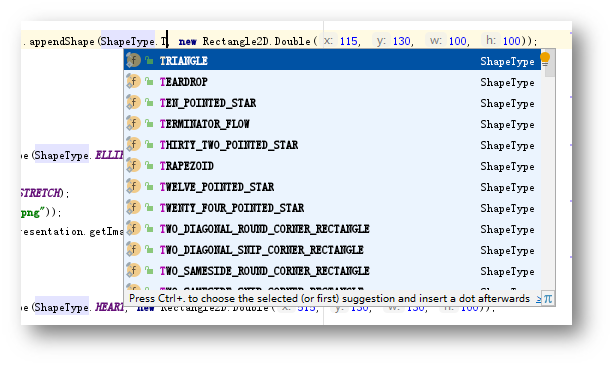Pick the TEN_POINTED_STAR suggestion
The height and width of the screenshot is (367, 614).
click(332, 103)
